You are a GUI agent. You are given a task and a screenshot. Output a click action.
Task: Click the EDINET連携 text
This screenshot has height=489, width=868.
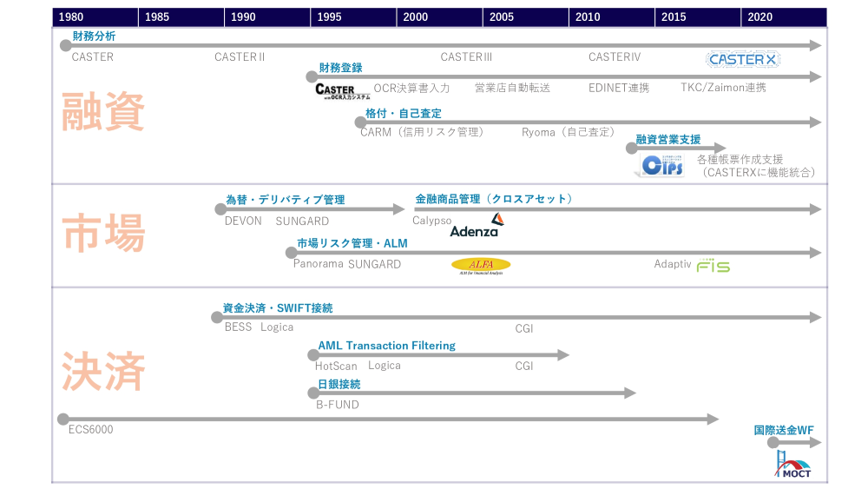point(619,88)
